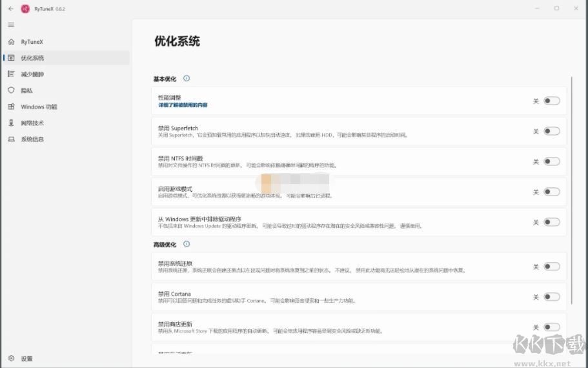Image resolution: width=588 pixels, height=368 pixels.
Task: Enable the 禁用系统还原 switch
Action: point(552,267)
